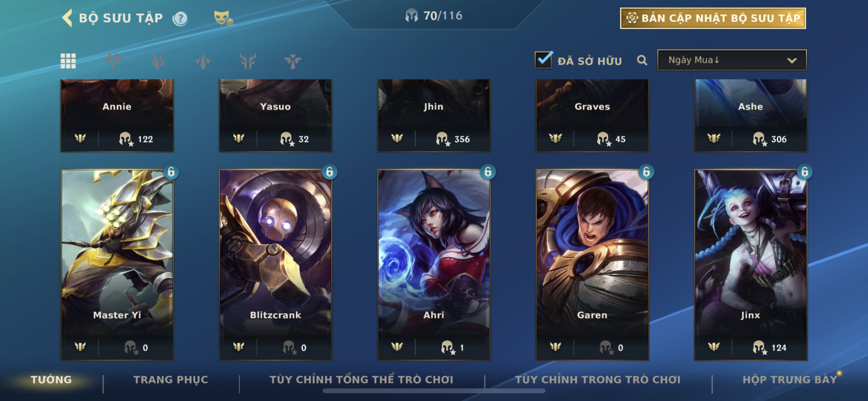
Task: Open the champion search magnifier
Action: [642, 61]
